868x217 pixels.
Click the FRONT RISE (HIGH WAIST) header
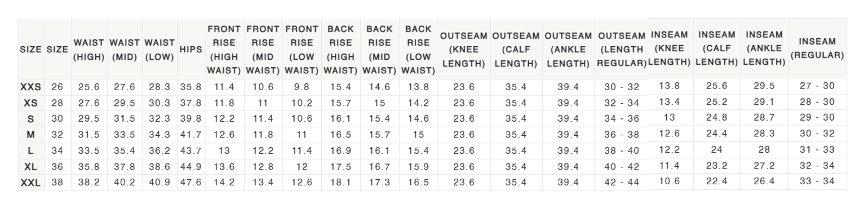click(224, 50)
